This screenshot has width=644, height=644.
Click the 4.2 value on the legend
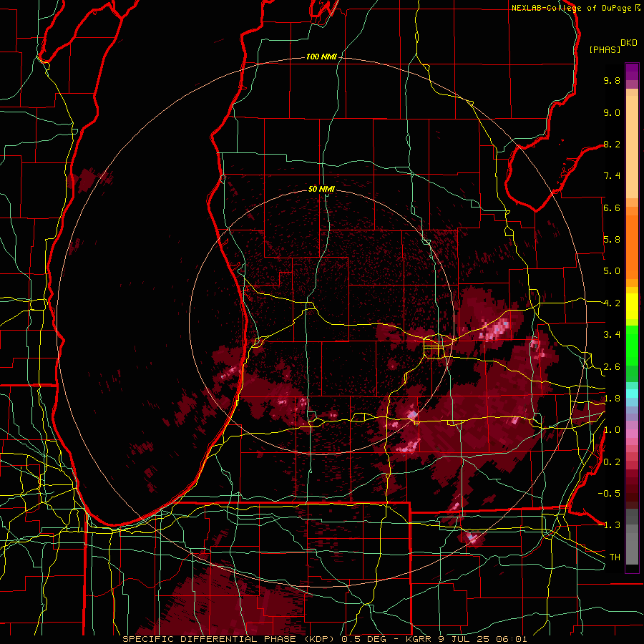pos(612,303)
